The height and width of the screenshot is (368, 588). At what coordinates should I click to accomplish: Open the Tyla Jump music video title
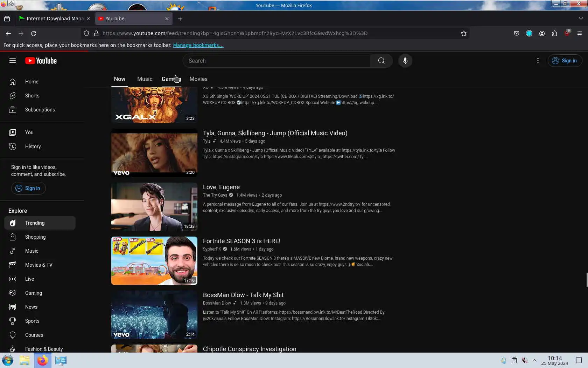275,133
